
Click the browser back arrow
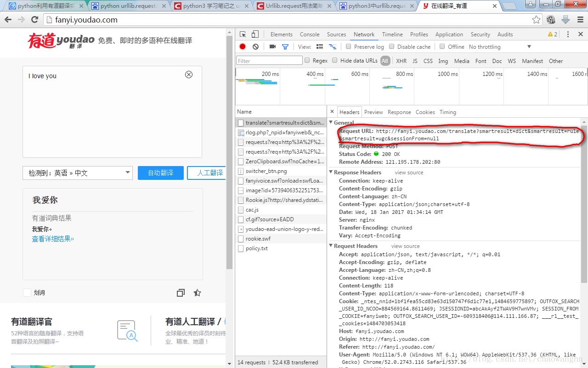click(8, 20)
